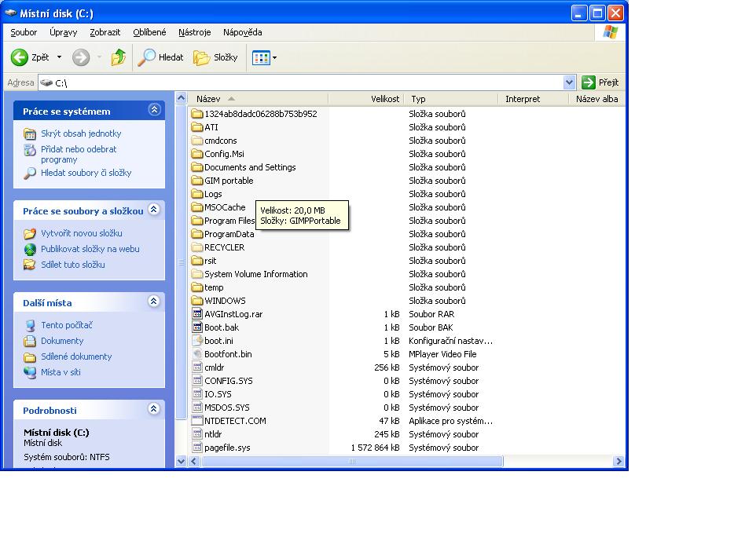Screen dimensions: 756x552
Task: Open the Zpět history dropdown arrow
Action: [x=59, y=57]
